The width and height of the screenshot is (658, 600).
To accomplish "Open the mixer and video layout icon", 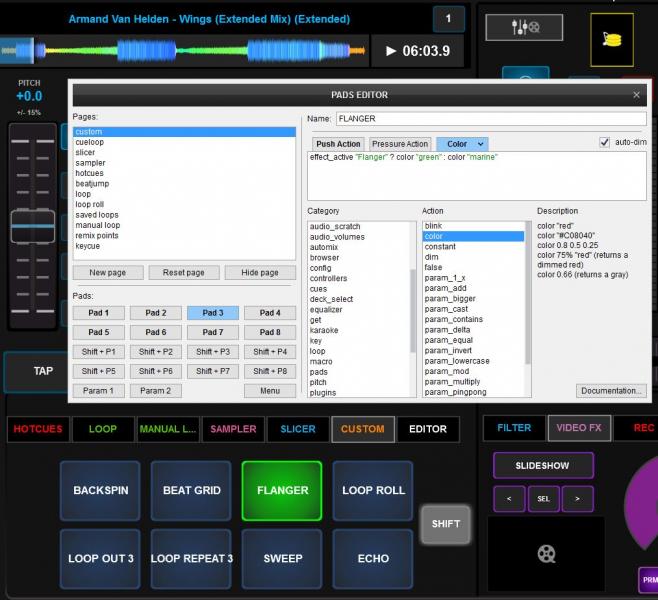I will tap(524, 27).
